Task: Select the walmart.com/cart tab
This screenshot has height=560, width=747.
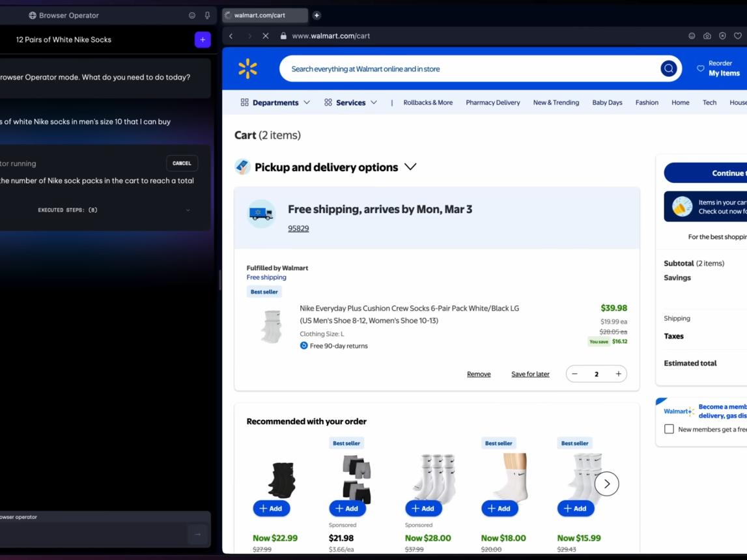Action: click(265, 15)
